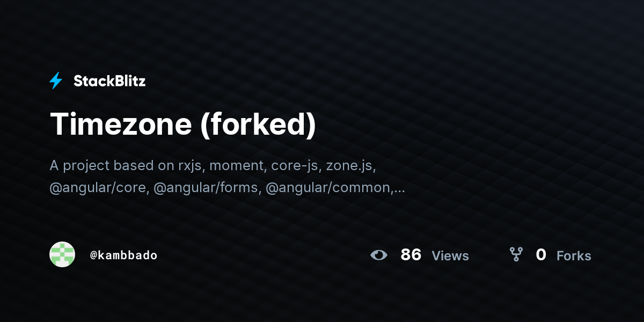644x322 pixels.
Task: Visit the @kambbado profile username
Action: (x=123, y=255)
